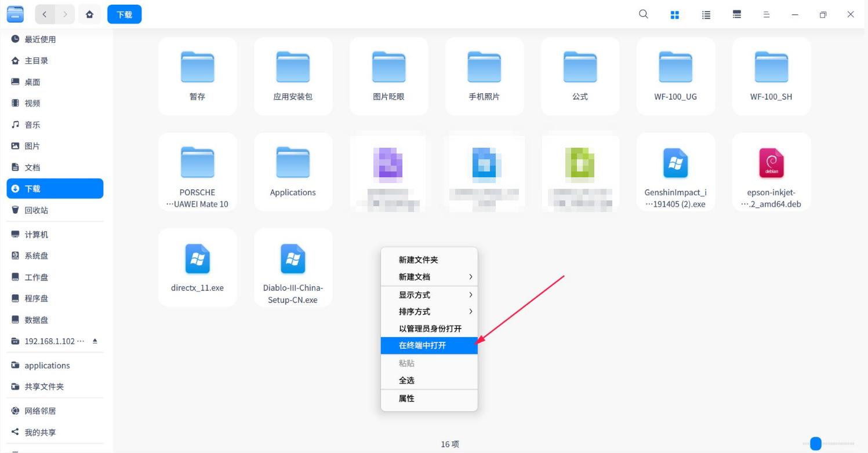Image resolution: width=868 pixels, height=453 pixels.
Task: Expand the 显示方式 submenu
Action: [429, 295]
